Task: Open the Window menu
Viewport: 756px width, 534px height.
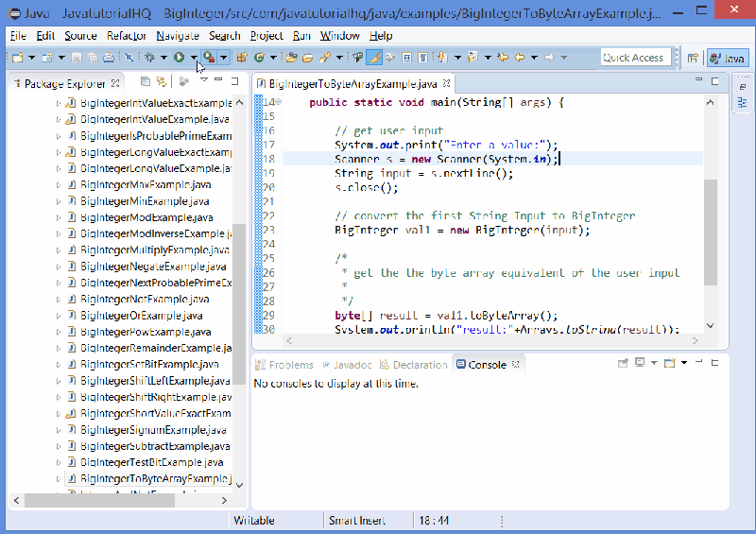Action: (340, 36)
